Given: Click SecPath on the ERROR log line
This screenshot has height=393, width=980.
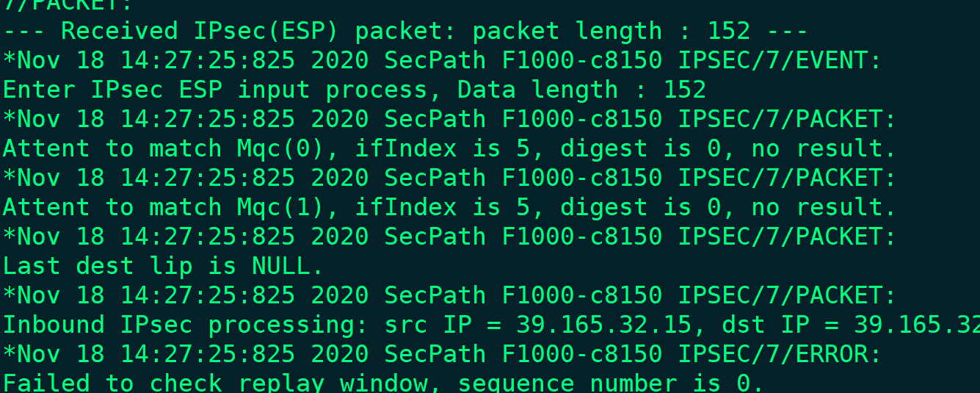Looking at the screenshot, I should click(x=435, y=354).
